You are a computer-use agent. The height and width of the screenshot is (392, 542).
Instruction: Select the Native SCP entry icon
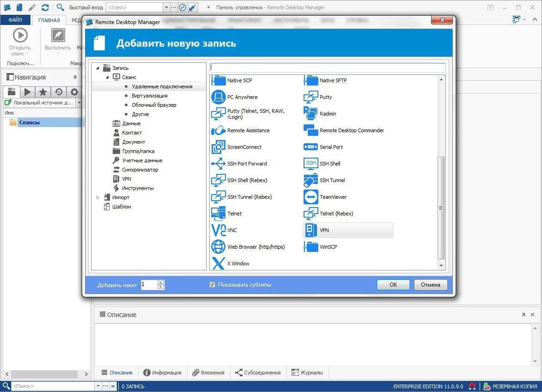coord(218,80)
